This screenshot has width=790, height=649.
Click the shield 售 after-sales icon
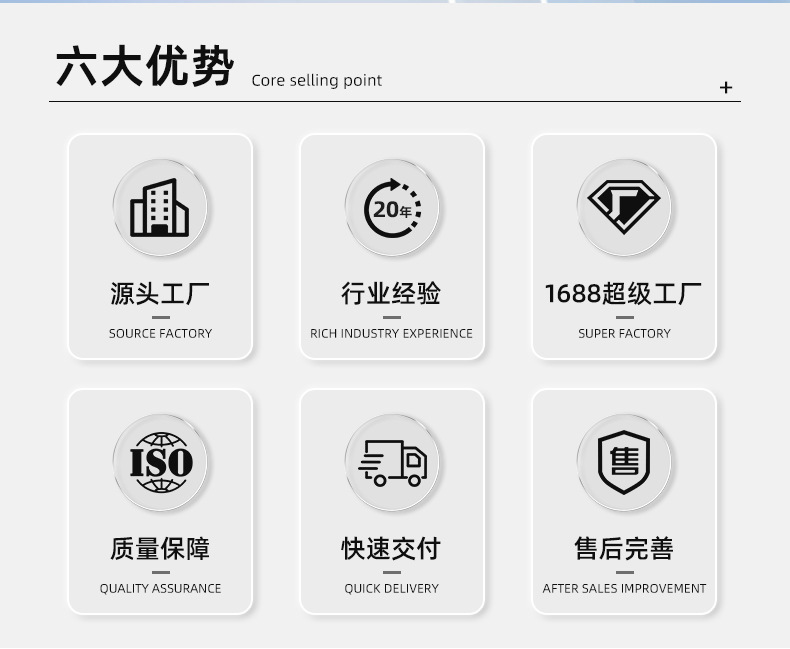click(x=624, y=463)
